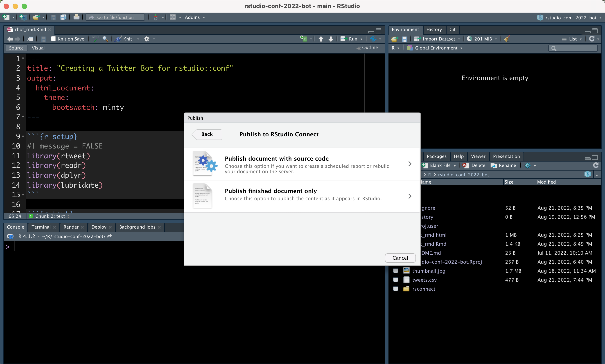The height and width of the screenshot is (364, 605).
Task: Open the Background Jobs tab
Action: (x=137, y=227)
